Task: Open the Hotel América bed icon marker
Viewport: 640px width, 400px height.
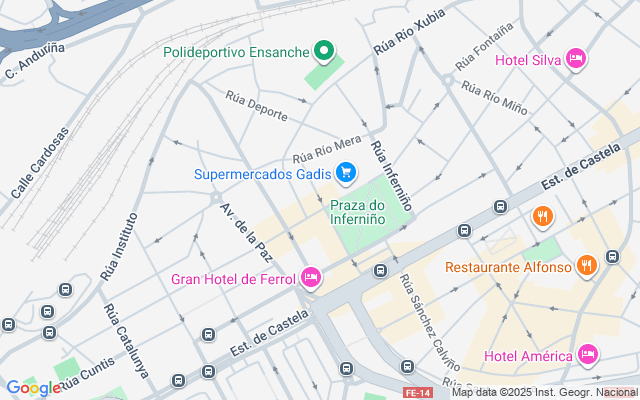Action: [x=588, y=354]
